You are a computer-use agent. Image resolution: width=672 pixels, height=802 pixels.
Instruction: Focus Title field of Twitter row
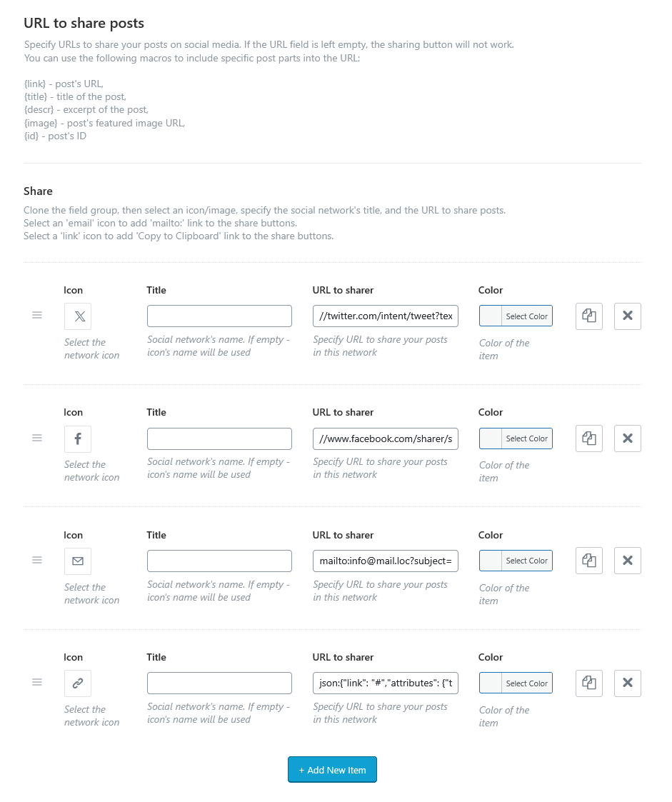(x=219, y=316)
